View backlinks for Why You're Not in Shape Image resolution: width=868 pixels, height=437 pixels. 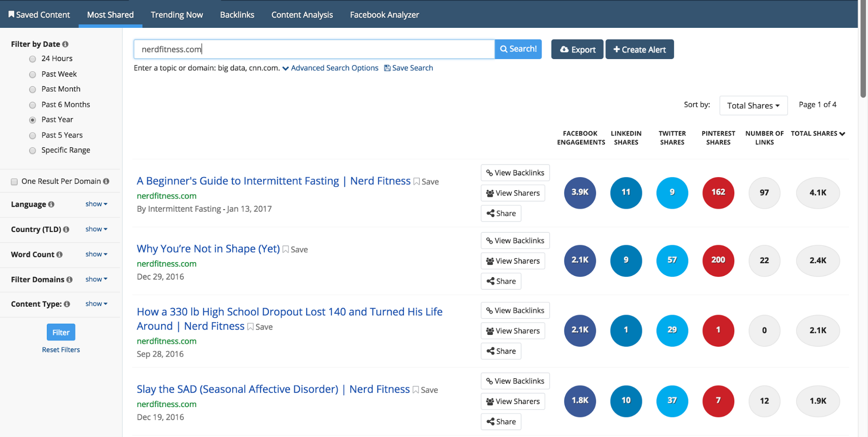[515, 241]
